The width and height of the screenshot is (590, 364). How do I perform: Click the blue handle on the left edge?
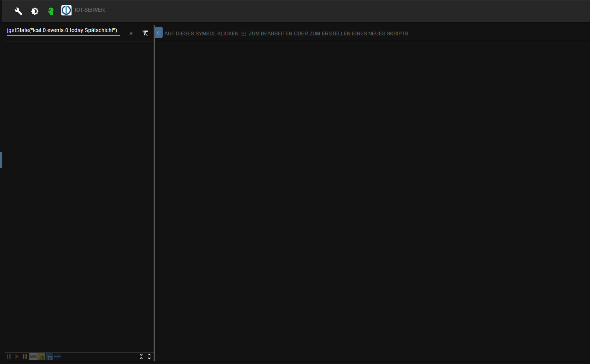[x=1, y=160]
